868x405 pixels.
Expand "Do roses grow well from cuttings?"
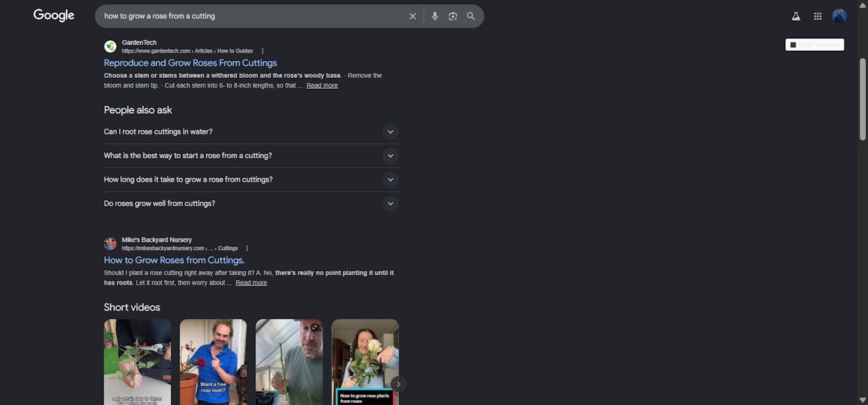pos(251,204)
